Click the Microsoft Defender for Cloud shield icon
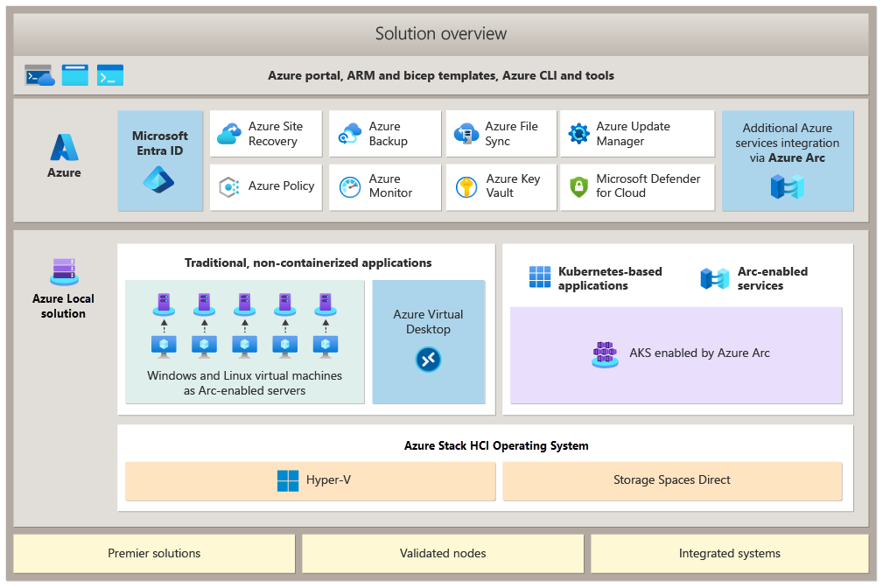This screenshot has width=883, height=588. pyautogui.click(x=578, y=186)
